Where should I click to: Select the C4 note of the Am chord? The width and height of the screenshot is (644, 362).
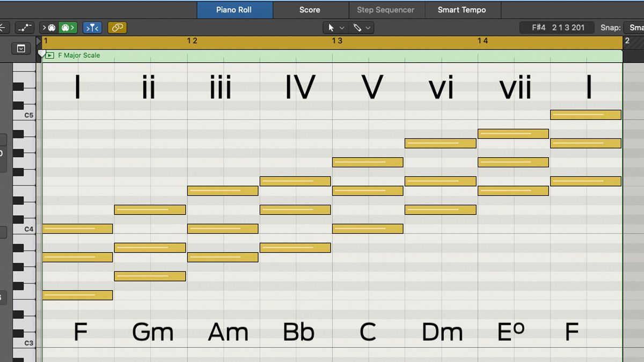coord(223,229)
